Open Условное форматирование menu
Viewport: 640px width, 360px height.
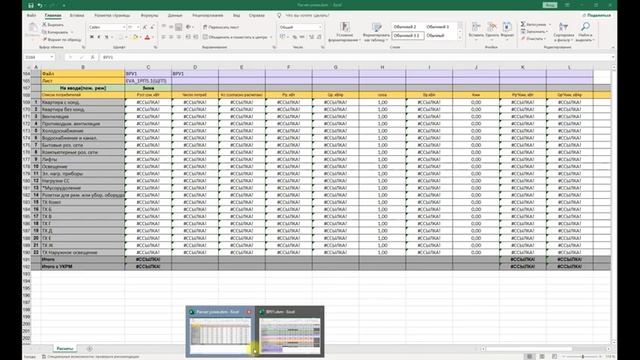(344, 32)
